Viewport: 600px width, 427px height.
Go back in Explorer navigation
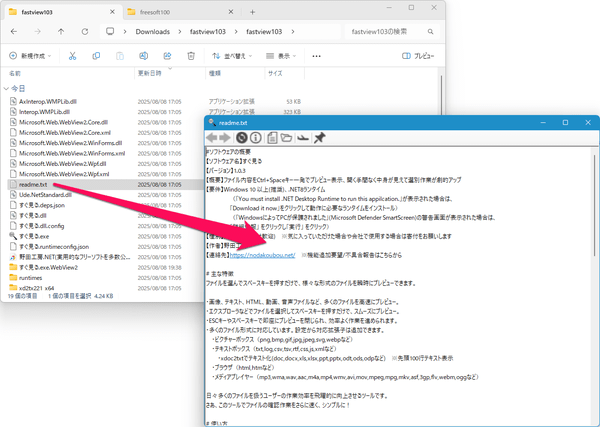pyautogui.click(x=14, y=32)
